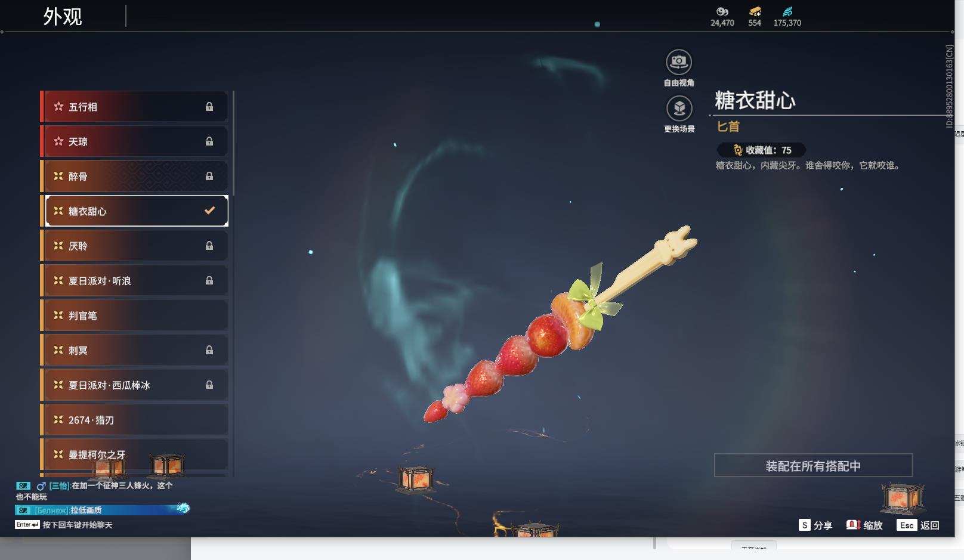The image size is (964, 560).
Task: Click the lock icon on 醉骨
Action: pos(209,176)
